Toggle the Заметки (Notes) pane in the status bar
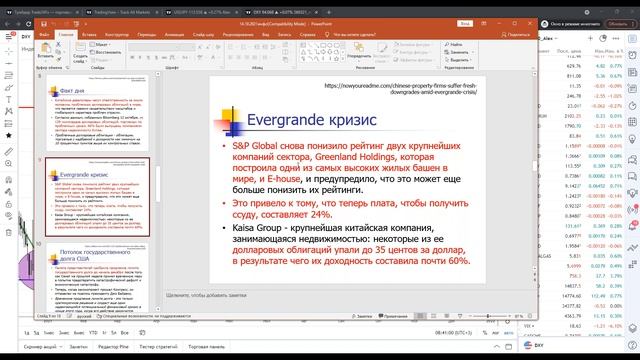640x360 pixels. [x=362, y=316]
